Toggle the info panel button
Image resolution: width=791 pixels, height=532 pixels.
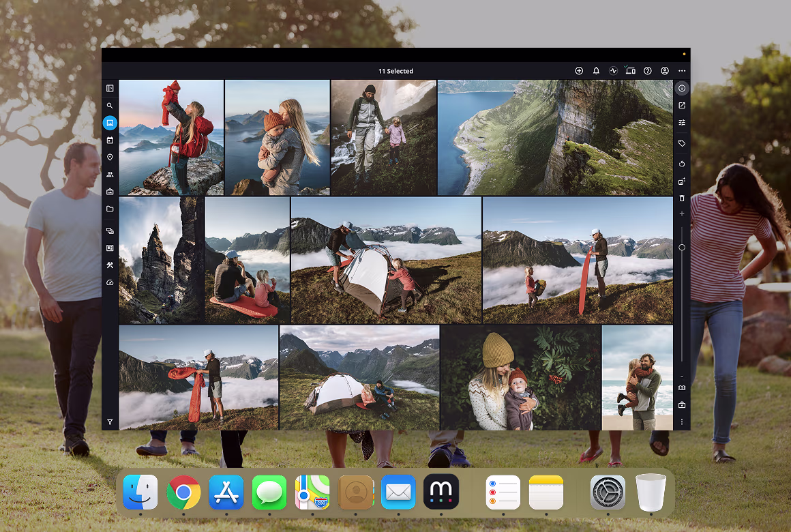682,88
